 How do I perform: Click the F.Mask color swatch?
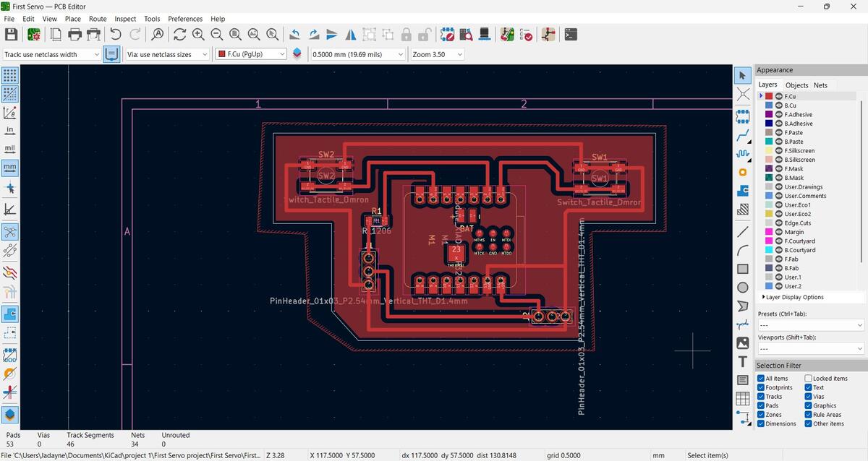coord(769,168)
